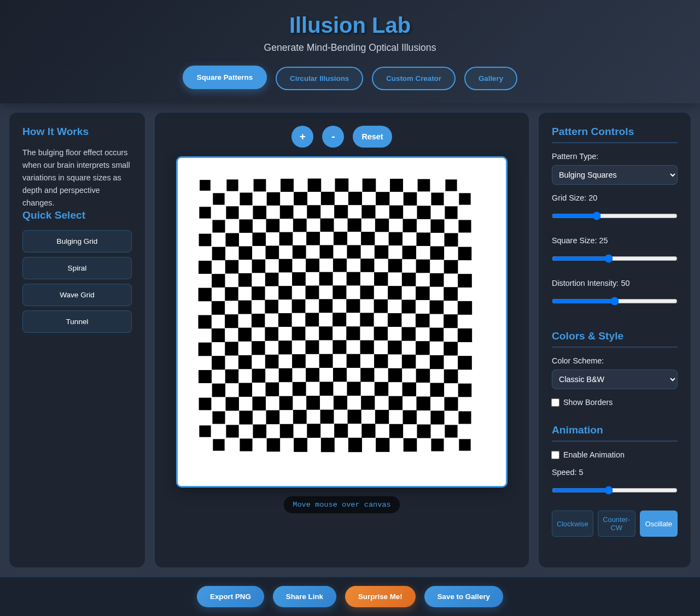Click the plus zoom-in button

tap(302, 137)
